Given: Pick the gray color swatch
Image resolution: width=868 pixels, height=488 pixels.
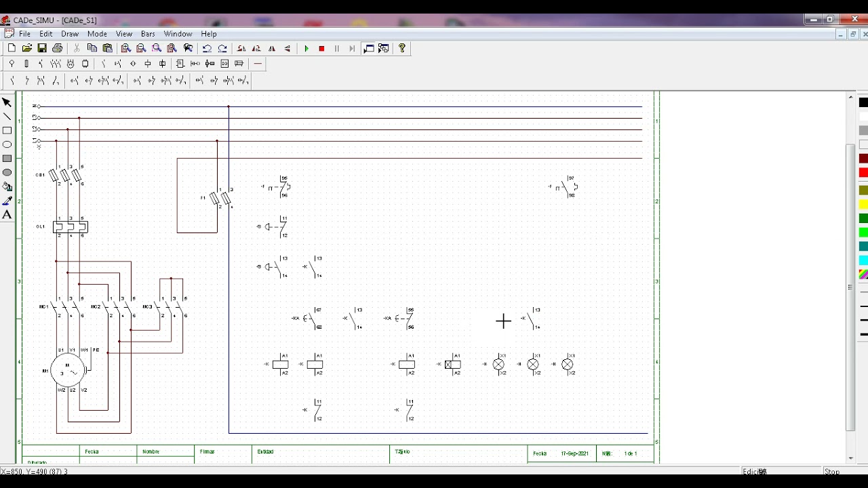Looking at the screenshot, I should click(863, 131).
